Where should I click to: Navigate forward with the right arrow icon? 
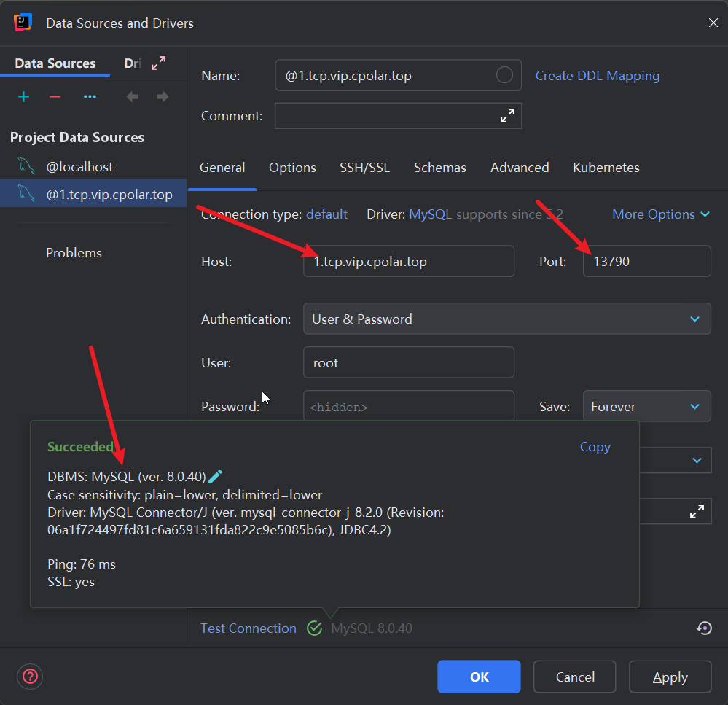tap(163, 97)
